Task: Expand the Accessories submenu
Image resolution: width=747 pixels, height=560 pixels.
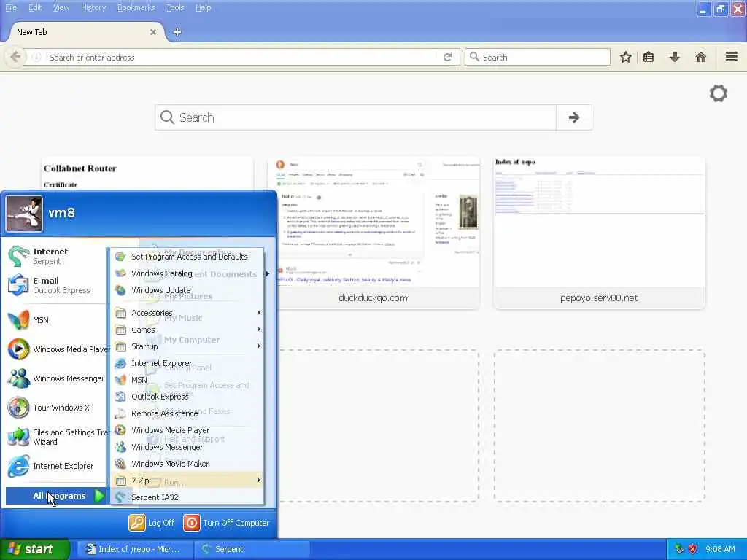Action: pos(187,313)
